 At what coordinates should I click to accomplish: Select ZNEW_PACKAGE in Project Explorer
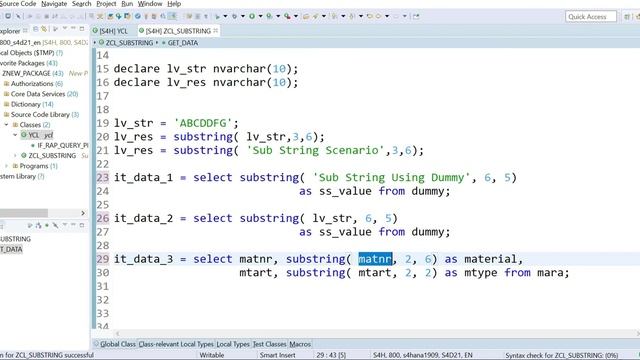click(26, 73)
